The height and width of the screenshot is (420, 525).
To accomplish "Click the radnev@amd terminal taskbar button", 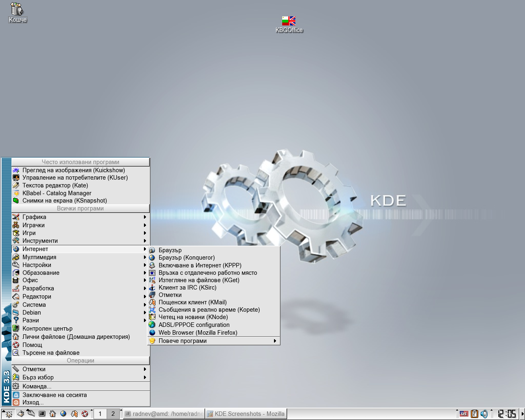I will (164, 414).
